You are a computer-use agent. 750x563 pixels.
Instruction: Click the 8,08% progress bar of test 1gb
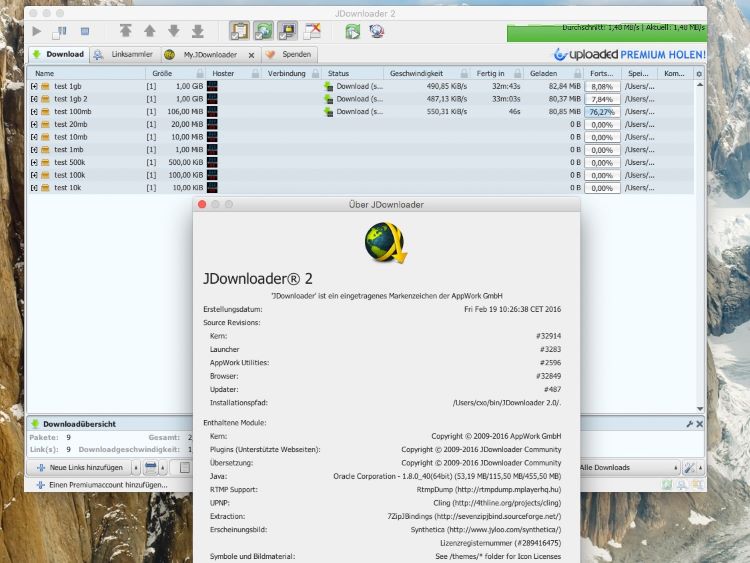tap(602, 87)
